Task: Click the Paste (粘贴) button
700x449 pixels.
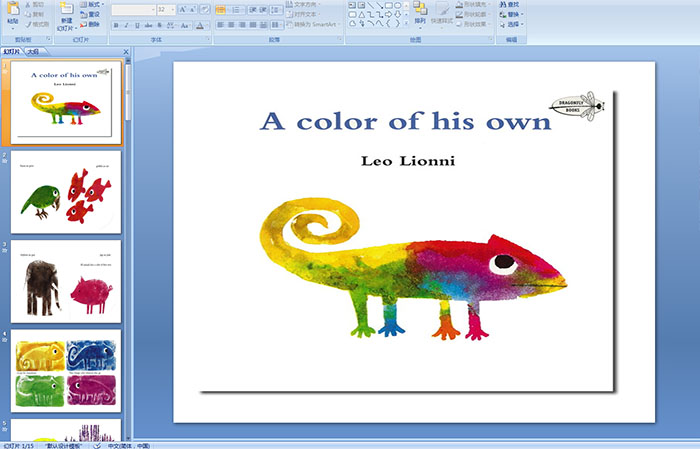Action: click(13, 15)
